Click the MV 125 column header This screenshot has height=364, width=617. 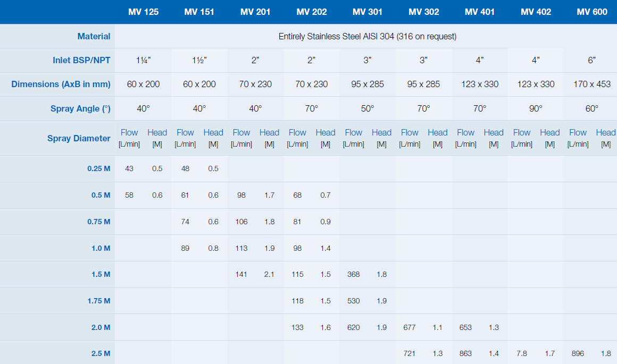tap(143, 12)
